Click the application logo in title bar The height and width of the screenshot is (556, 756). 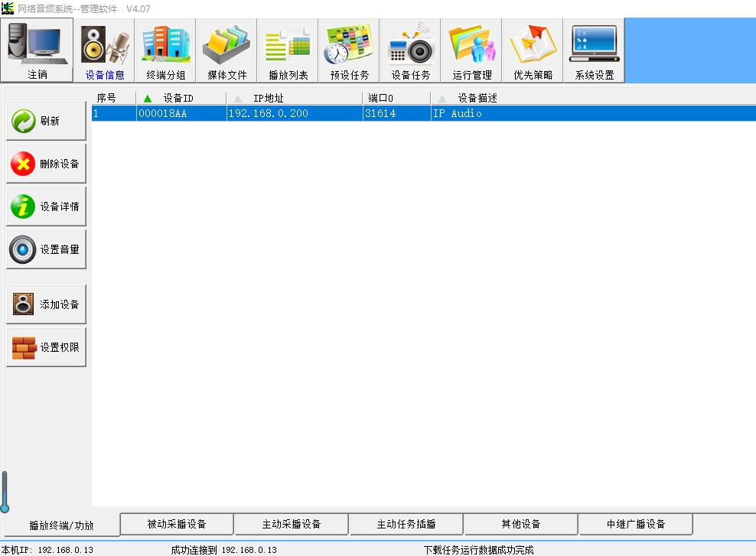coord(7,8)
